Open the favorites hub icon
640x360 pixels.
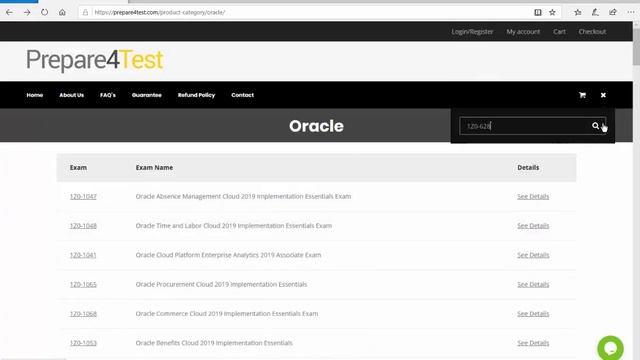tap(578, 12)
